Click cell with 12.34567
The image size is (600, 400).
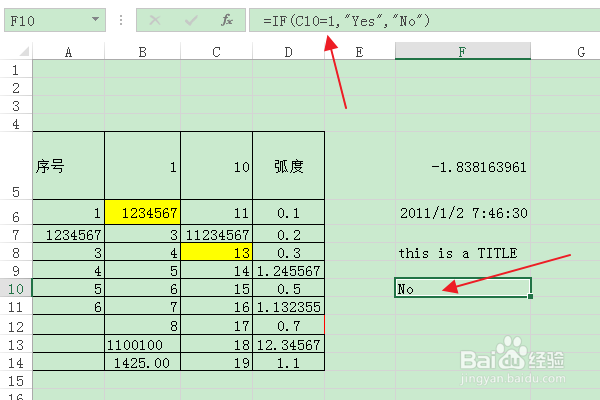289,344
